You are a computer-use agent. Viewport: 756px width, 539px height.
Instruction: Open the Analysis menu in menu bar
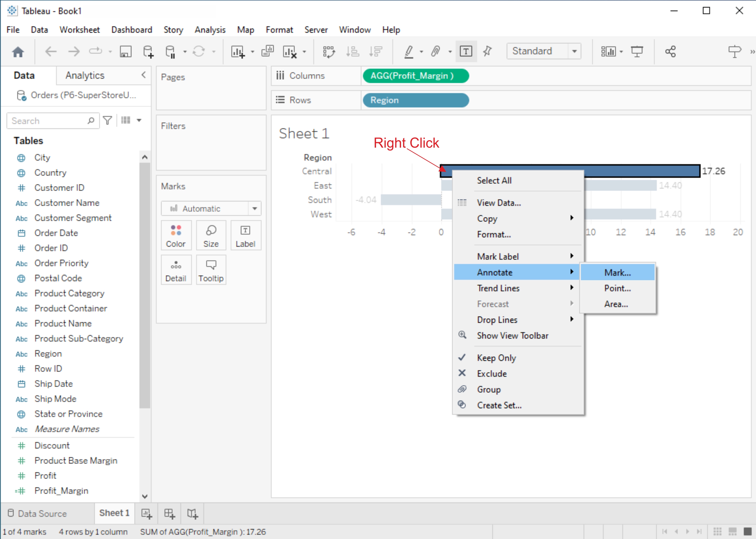(x=210, y=30)
